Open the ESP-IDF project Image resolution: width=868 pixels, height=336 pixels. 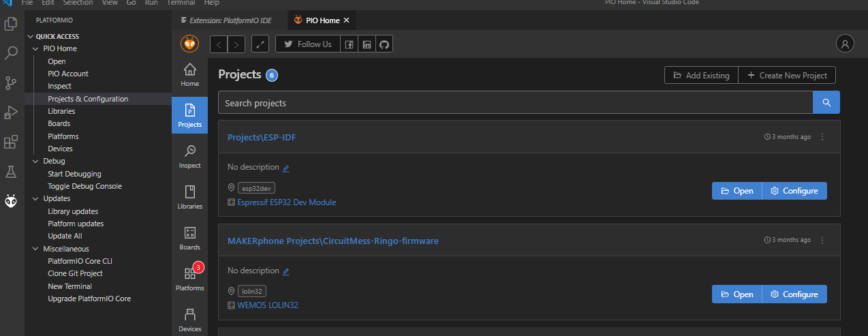pyautogui.click(x=737, y=191)
